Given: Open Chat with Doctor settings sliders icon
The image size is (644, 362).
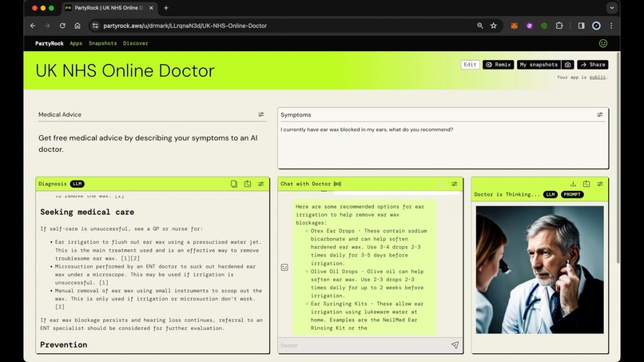Looking at the screenshot, I should click(x=455, y=184).
